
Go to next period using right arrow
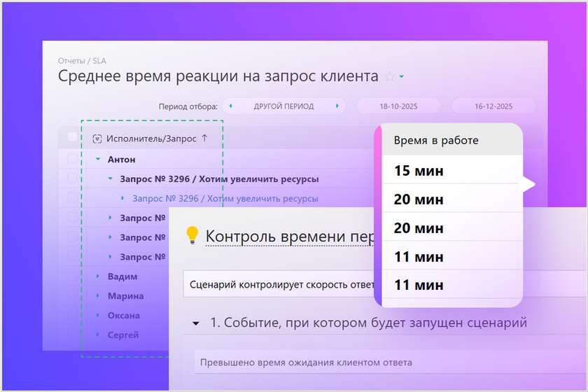click(x=337, y=106)
